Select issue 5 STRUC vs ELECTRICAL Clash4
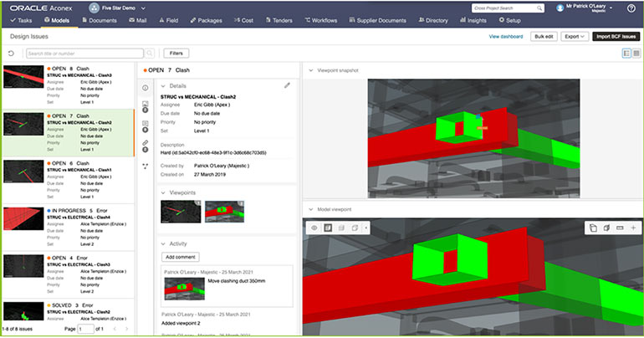 69,227
